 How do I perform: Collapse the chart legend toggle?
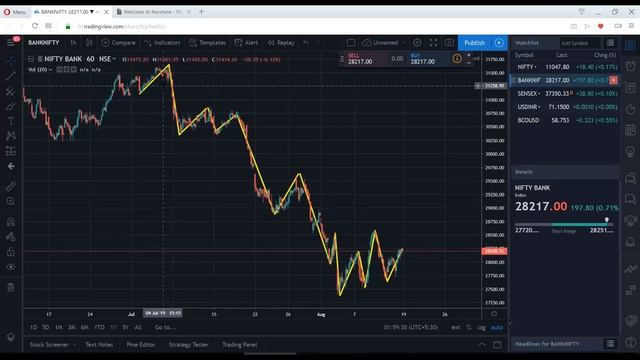click(x=31, y=59)
